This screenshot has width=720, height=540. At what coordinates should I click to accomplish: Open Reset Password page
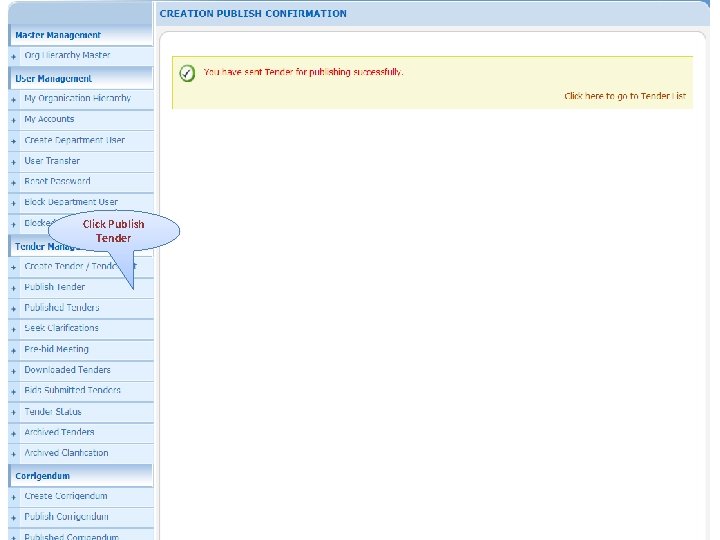(57, 181)
